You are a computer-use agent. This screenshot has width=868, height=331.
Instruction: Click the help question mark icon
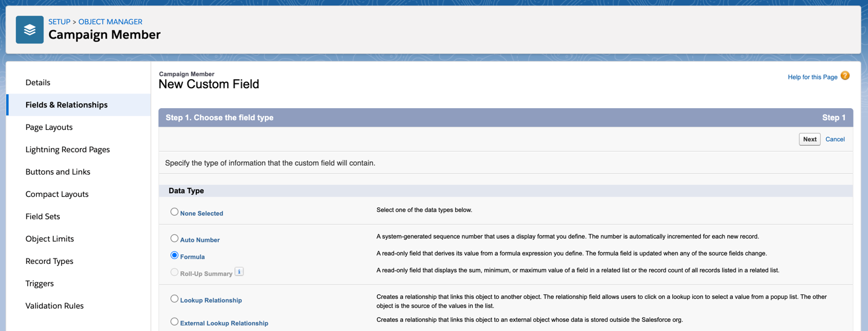[x=845, y=76]
